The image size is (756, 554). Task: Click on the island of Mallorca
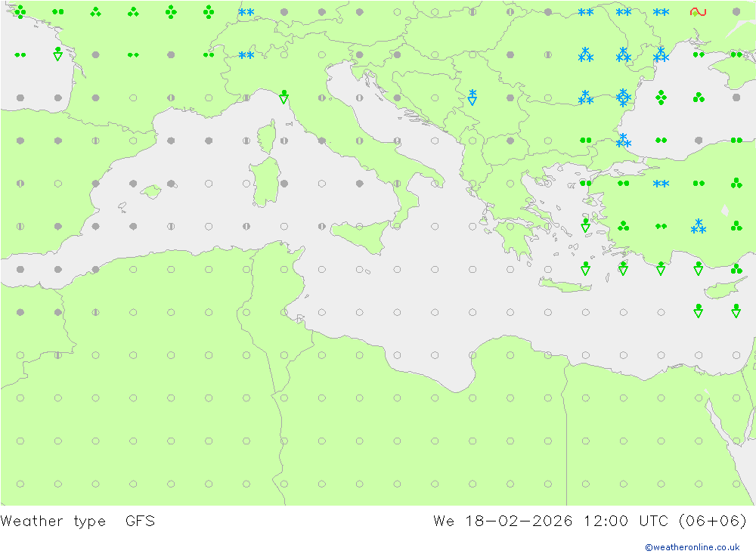(151, 191)
